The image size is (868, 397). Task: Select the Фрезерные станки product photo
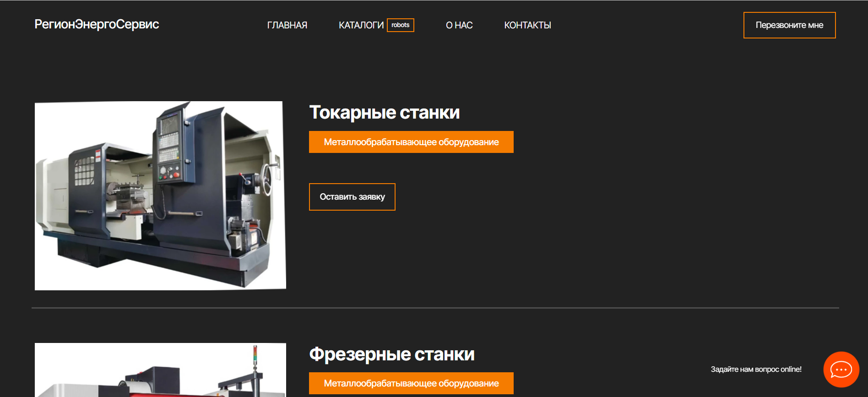(160, 370)
